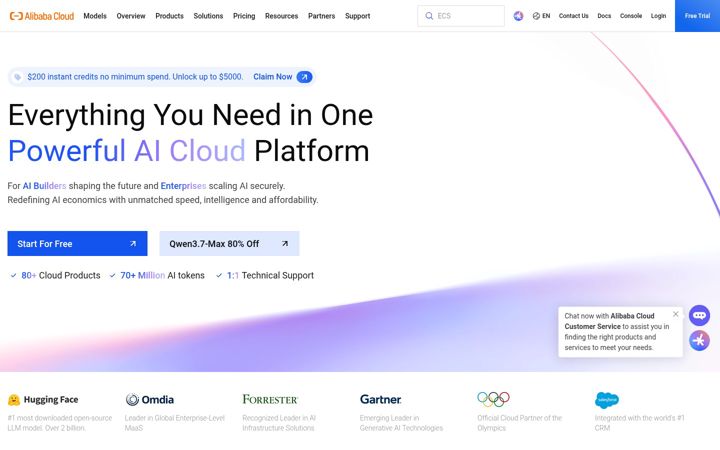This screenshot has height=450, width=720.
Task: Click the Salesforce cloud logo
Action: point(607,400)
